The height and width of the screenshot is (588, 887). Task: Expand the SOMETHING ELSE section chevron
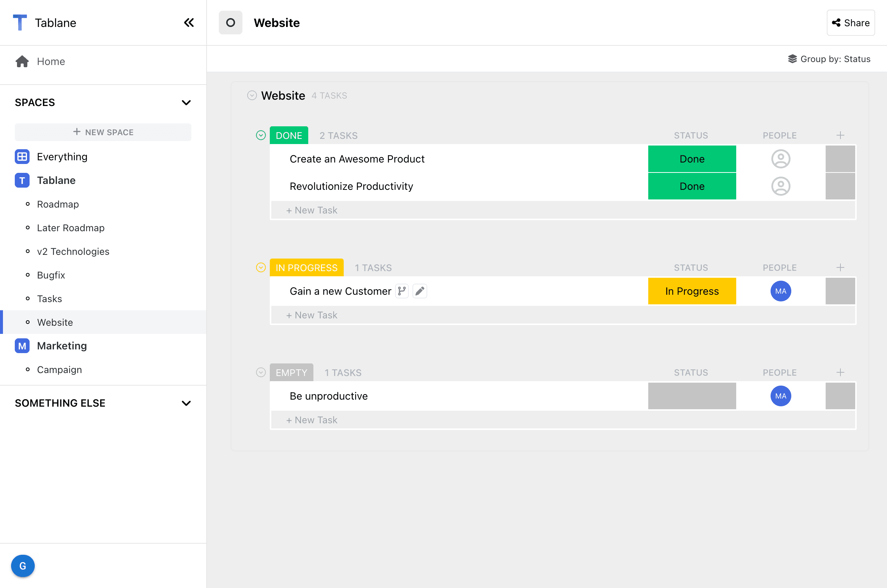(186, 403)
